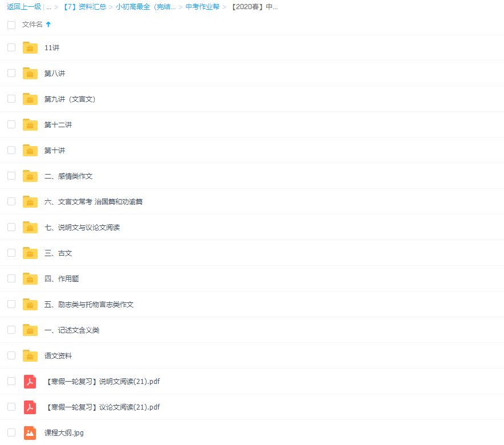Click the folder icon for 语文资料
This screenshot has width=504, height=445.
(x=30, y=355)
